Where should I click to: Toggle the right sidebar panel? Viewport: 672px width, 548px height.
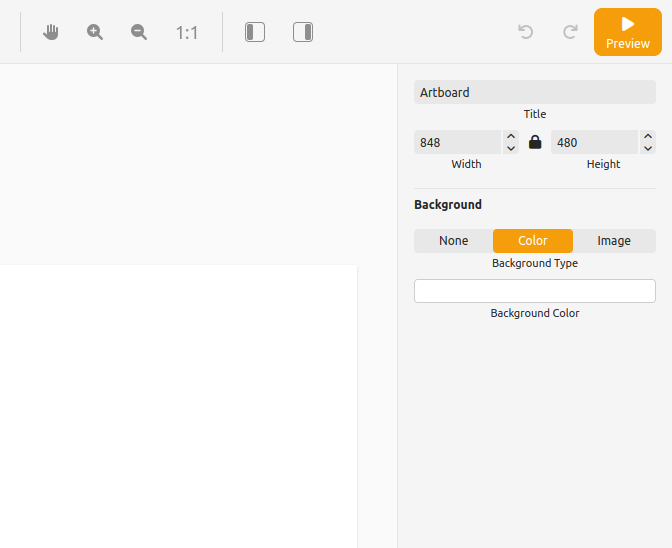tap(303, 32)
